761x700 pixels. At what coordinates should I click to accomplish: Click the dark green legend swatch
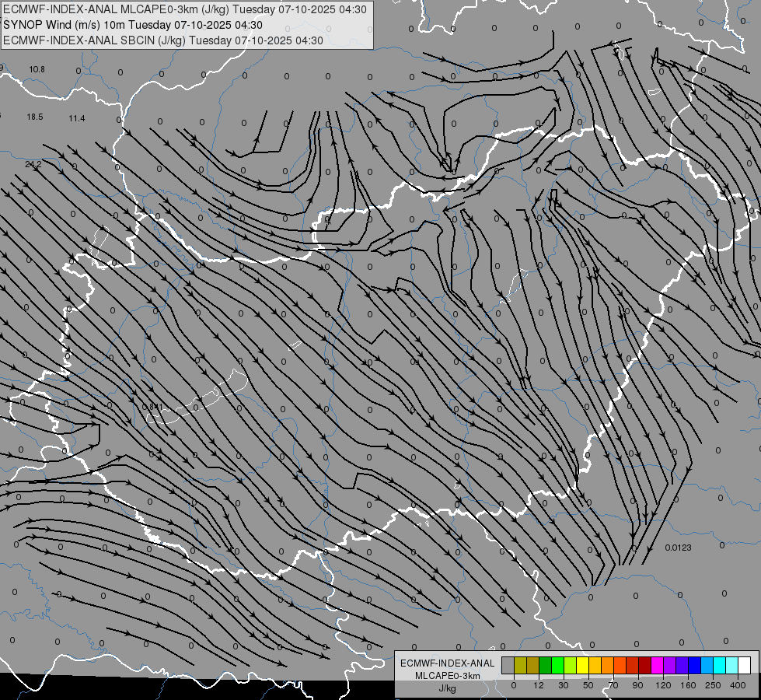pos(545,665)
